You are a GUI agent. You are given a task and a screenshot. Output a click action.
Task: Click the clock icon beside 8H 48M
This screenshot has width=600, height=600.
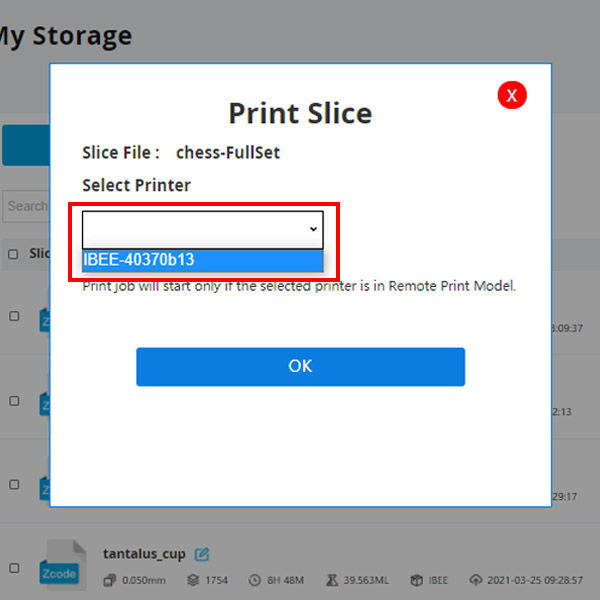tap(254, 580)
